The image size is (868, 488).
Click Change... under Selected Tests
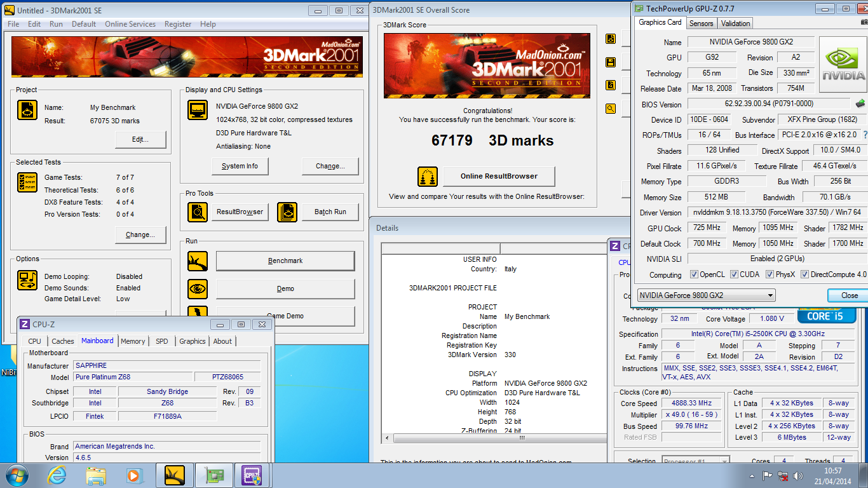pyautogui.click(x=140, y=234)
